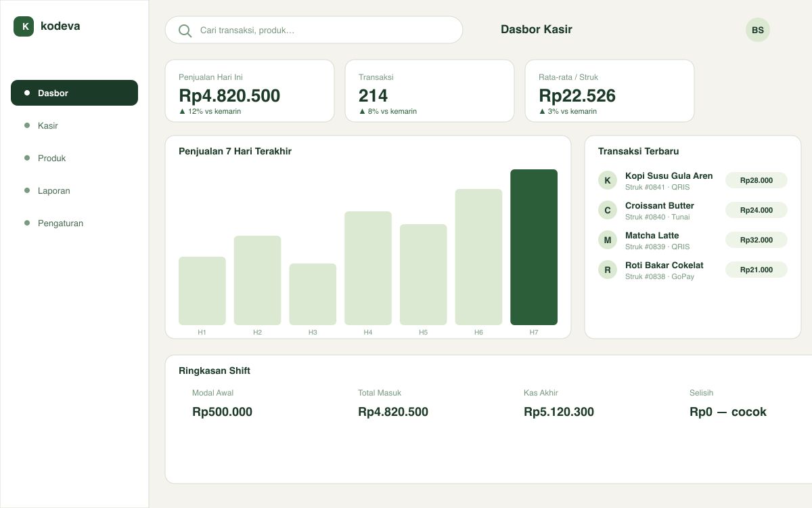The image size is (812, 508).
Task: Open the Penjualan Hari Ini card
Action: tap(250, 91)
